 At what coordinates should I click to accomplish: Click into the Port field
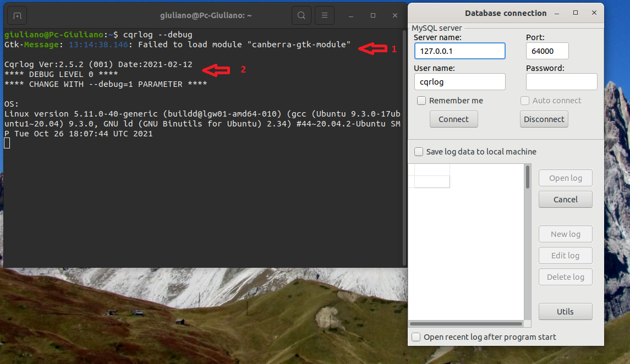coord(547,51)
